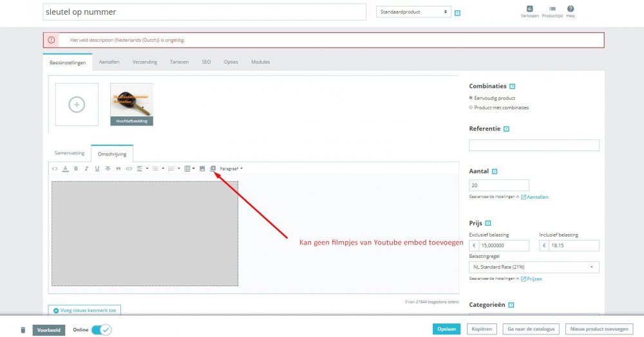Select Product met combinaties radio
644x337 pixels.
pyautogui.click(x=471, y=107)
